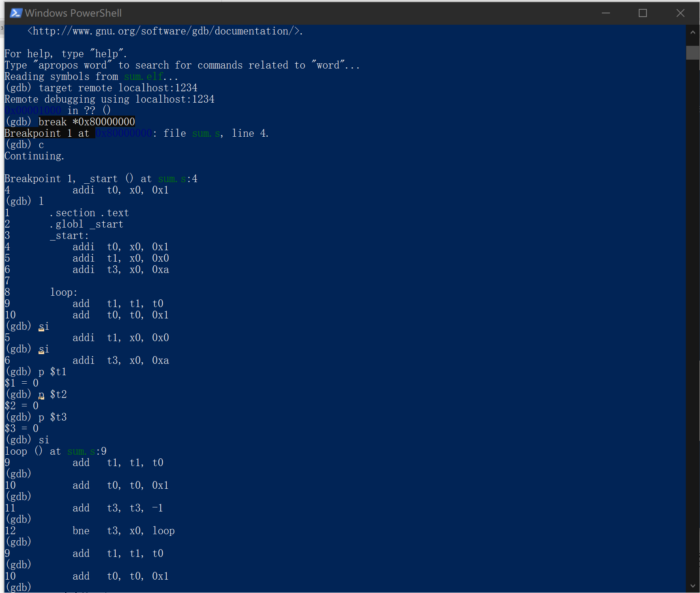Click the gnu.org gdb documentation URL

[164, 31]
